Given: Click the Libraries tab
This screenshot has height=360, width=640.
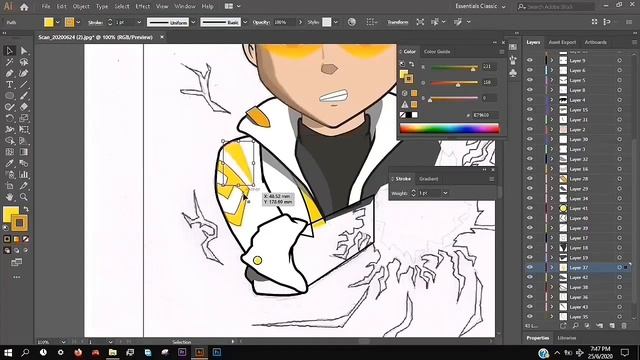Looking at the screenshot, I should [567, 338].
